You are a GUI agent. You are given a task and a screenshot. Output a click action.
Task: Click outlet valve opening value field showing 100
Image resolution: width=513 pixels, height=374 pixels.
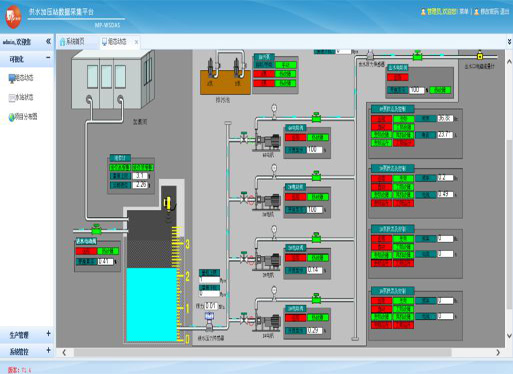[417, 90]
